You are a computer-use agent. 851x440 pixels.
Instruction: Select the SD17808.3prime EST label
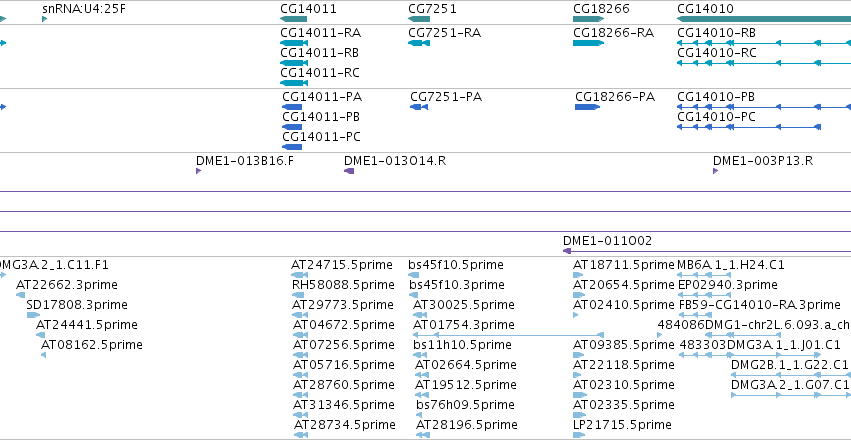click(77, 304)
